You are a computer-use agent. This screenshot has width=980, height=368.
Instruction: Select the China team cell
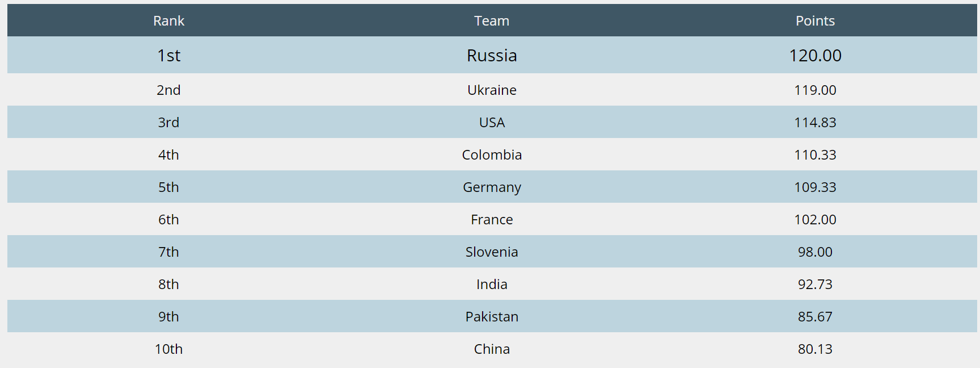click(x=492, y=349)
